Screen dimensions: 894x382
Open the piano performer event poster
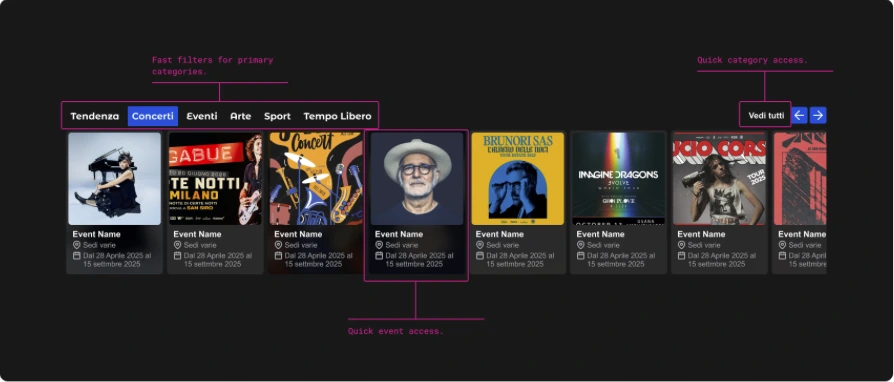(115, 179)
